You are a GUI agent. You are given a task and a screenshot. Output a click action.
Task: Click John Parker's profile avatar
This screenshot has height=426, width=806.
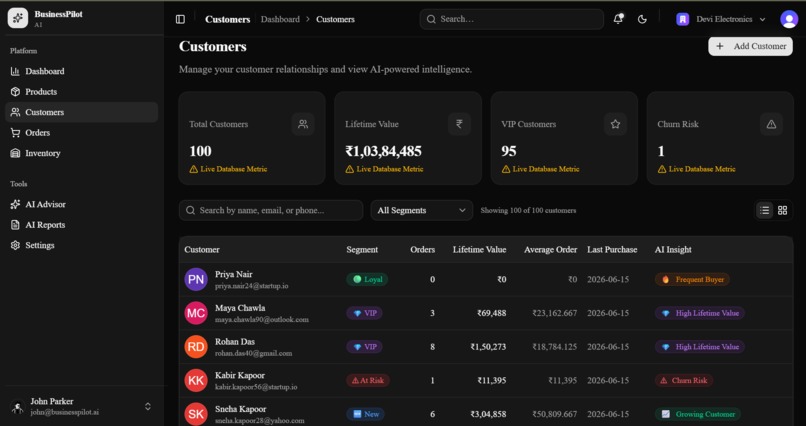(x=18, y=406)
